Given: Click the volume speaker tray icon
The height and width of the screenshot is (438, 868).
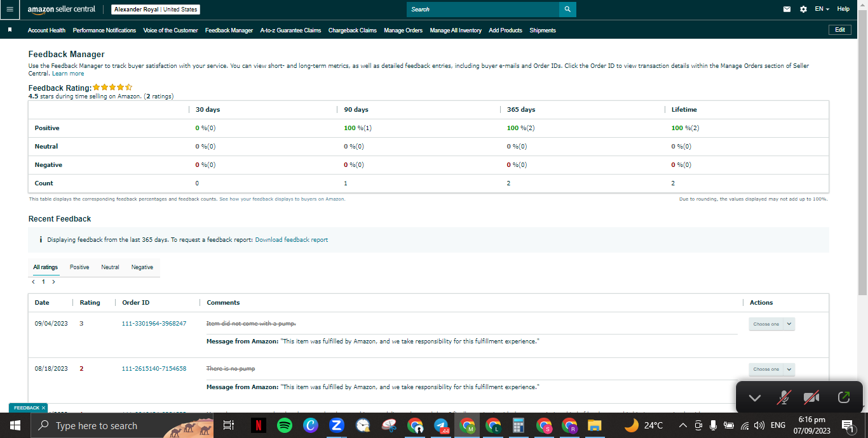Looking at the screenshot, I should tap(759, 425).
